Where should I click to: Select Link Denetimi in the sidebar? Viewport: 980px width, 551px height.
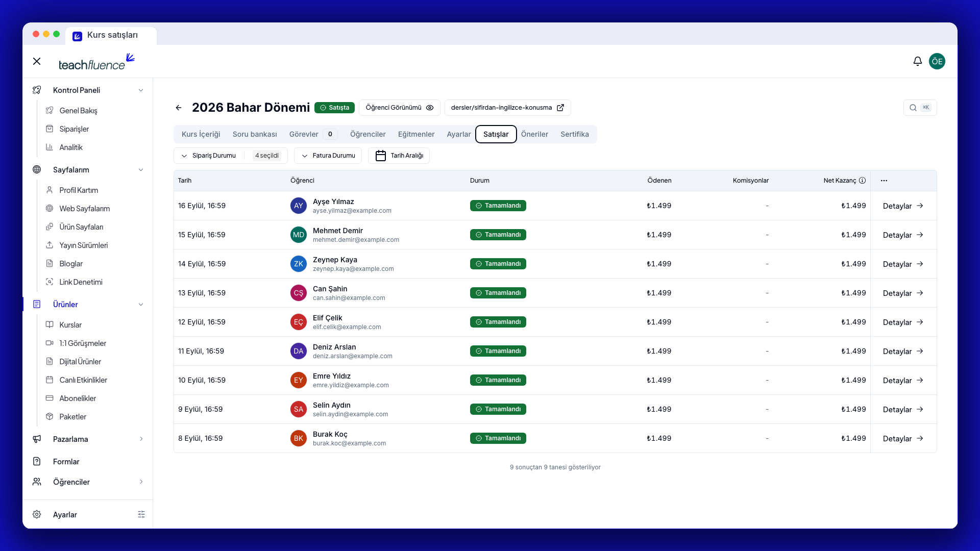coord(81,282)
